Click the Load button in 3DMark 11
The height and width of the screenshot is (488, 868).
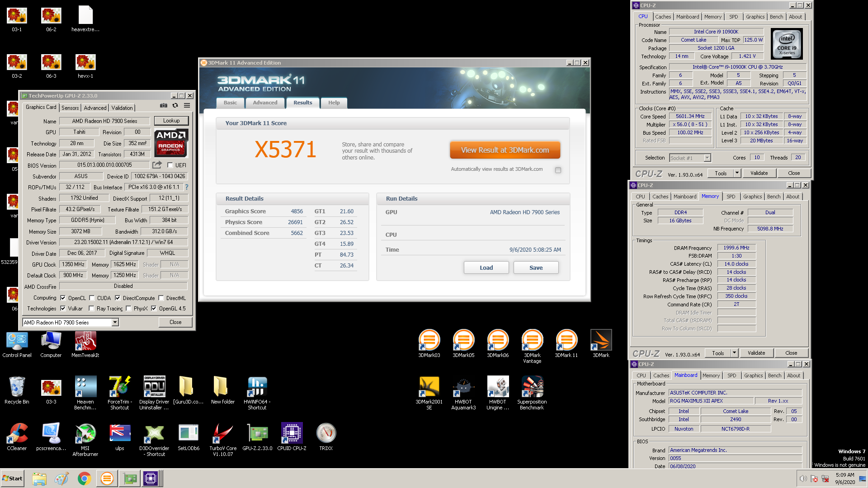[x=486, y=267]
